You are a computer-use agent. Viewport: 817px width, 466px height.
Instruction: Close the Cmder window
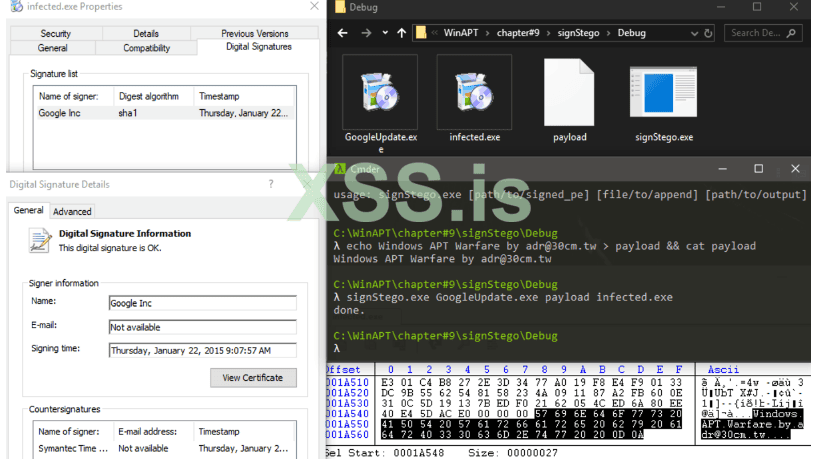click(x=795, y=168)
